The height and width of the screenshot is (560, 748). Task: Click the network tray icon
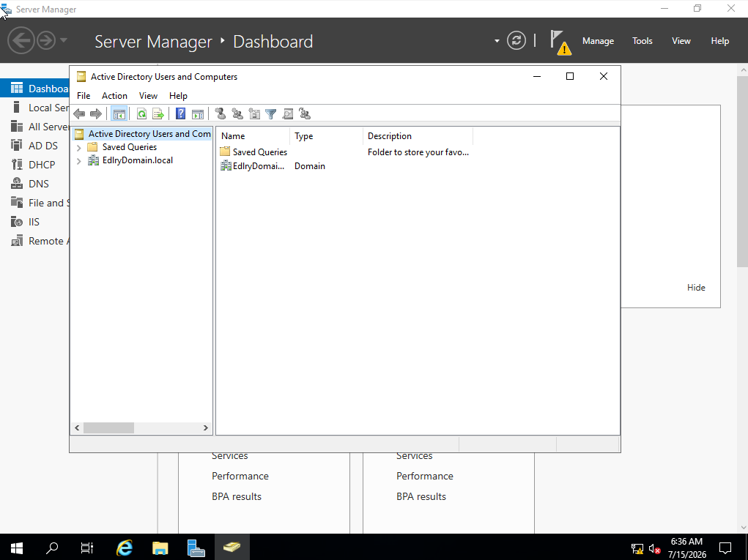point(637,550)
